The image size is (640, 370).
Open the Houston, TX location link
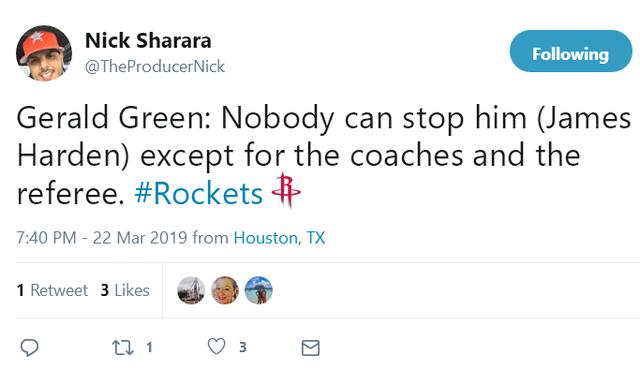pyautogui.click(x=279, y=238)
